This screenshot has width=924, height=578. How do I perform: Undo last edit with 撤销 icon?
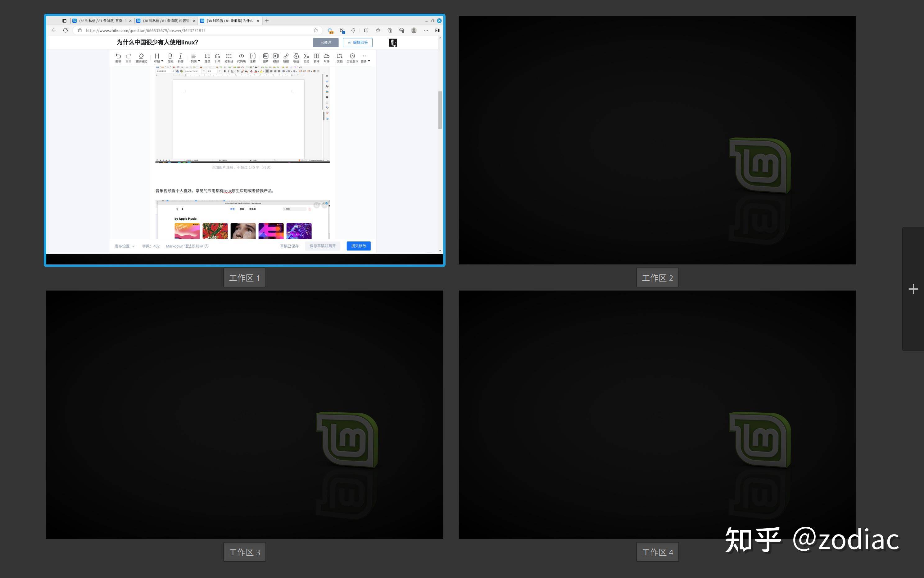[118, 58]
